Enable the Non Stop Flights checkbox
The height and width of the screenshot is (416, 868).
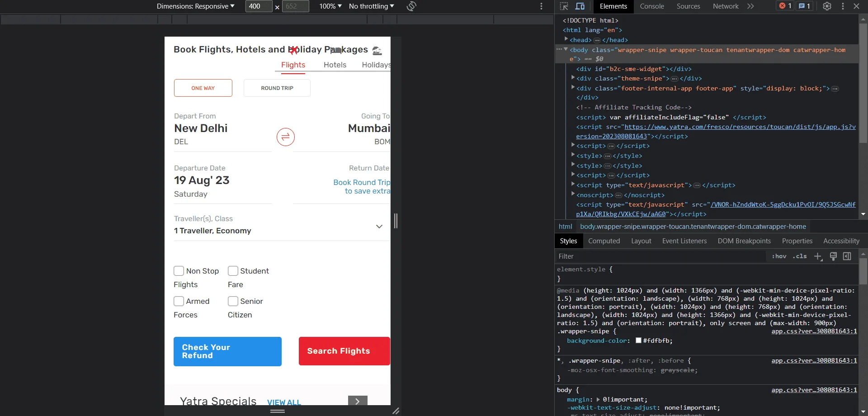(179, 271)
